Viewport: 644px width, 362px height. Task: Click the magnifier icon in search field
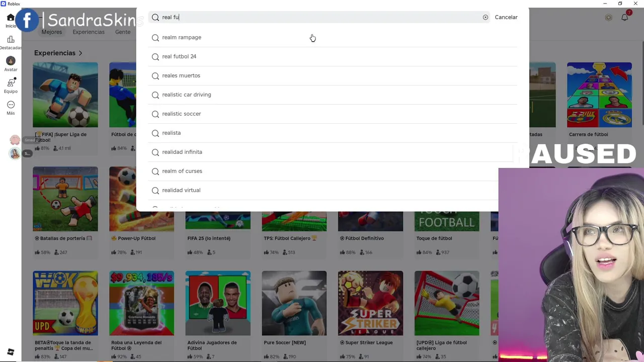coord(155,17)
